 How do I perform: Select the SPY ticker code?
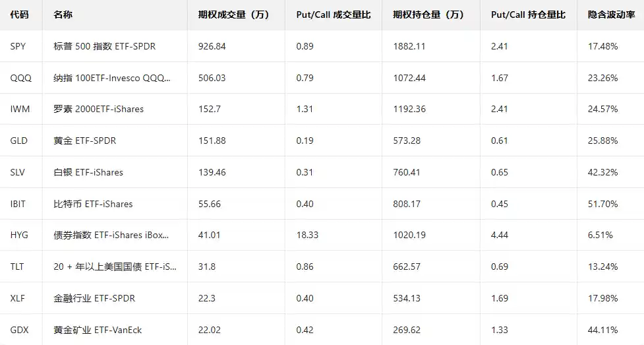[18, 46]
